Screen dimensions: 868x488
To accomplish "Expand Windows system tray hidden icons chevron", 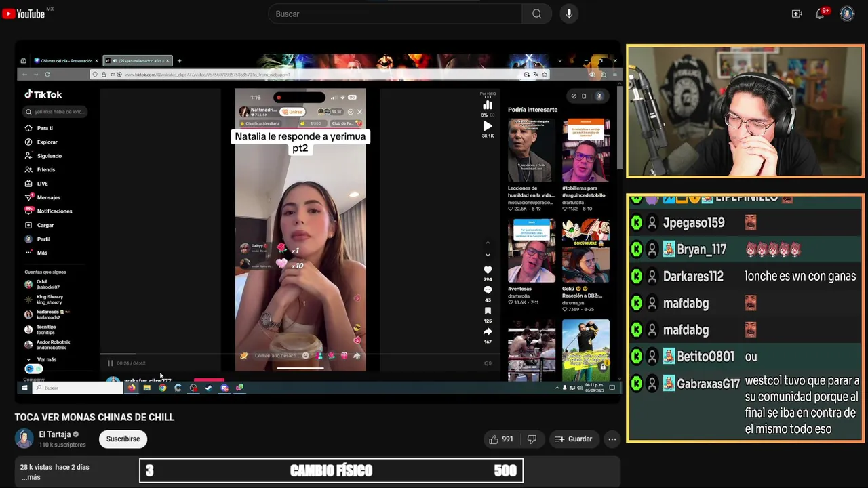I will click(x=557, y=388).
